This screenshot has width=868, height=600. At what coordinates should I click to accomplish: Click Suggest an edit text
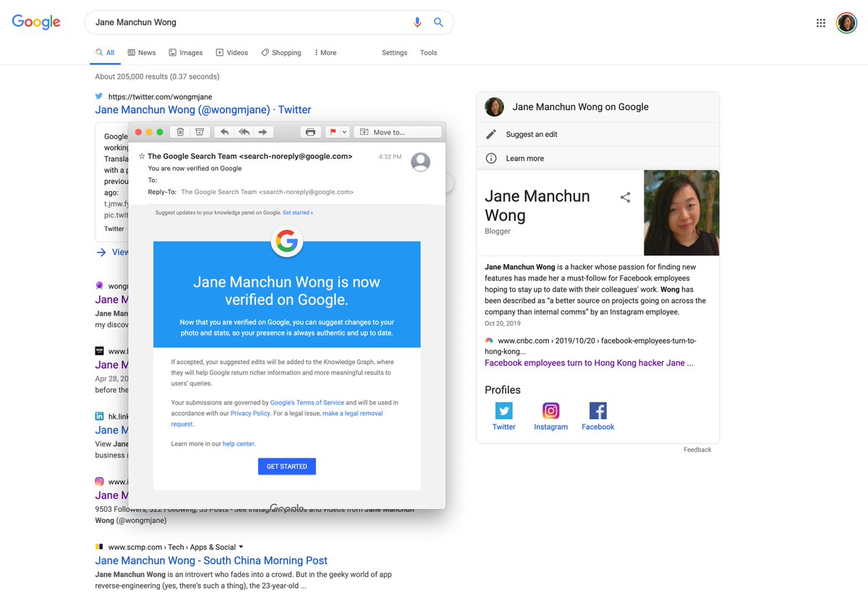(532, 135)
